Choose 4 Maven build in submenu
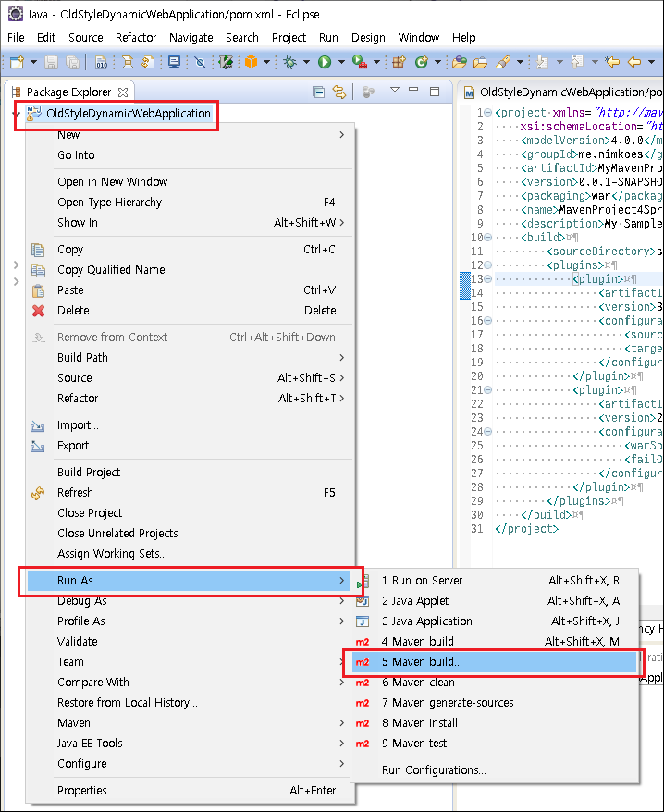This screenshot has width=664, height=812. [494, 642]
